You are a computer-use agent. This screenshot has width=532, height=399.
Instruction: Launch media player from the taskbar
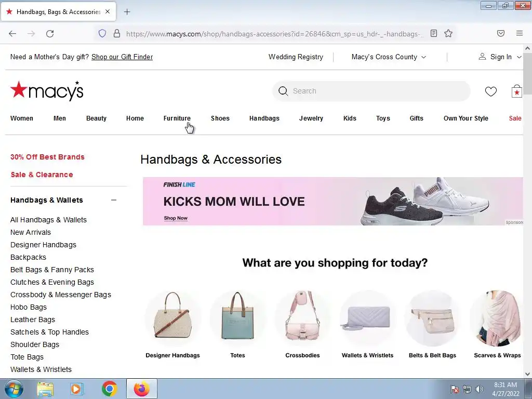[76, 389]
